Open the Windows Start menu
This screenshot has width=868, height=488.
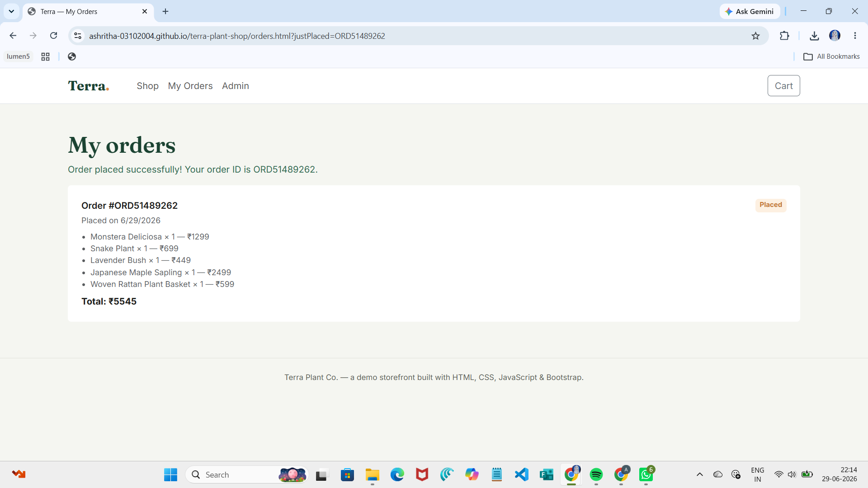click(170, 474)
